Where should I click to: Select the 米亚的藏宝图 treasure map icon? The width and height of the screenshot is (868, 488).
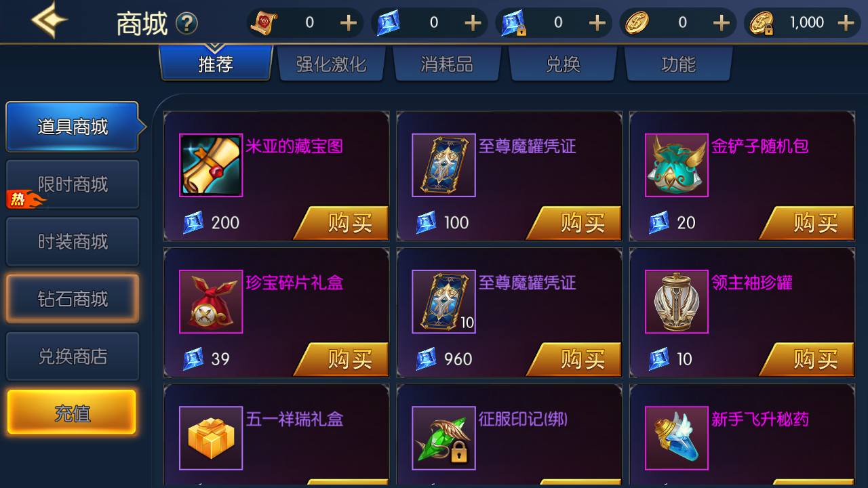tap(211, 165)
